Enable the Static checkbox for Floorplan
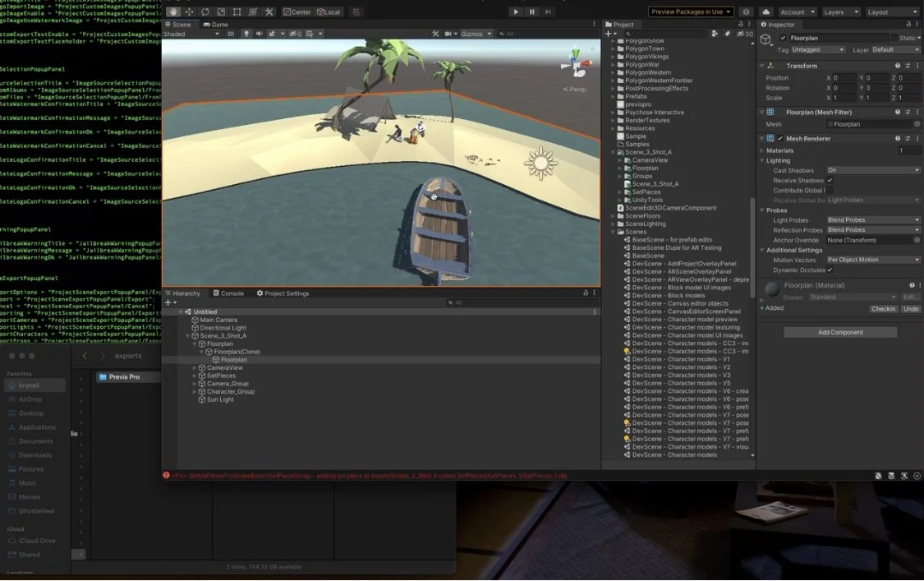Viewport: 924px width, 581px height. [894, 38]
